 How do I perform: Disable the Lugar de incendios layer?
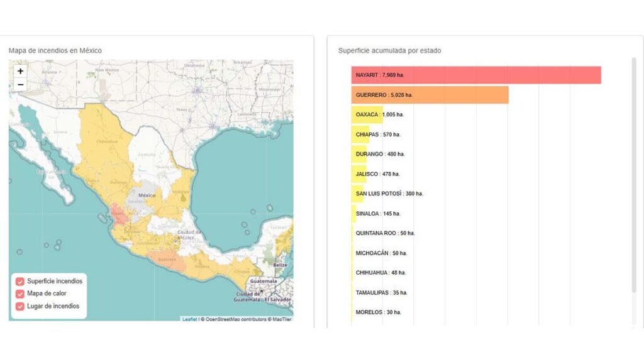tap(19, 306)
